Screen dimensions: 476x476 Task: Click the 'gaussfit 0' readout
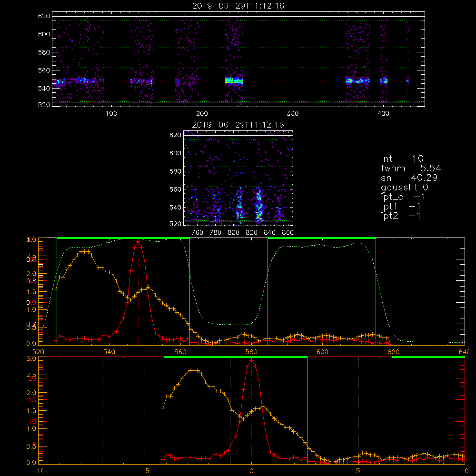[x=405, y=187]
